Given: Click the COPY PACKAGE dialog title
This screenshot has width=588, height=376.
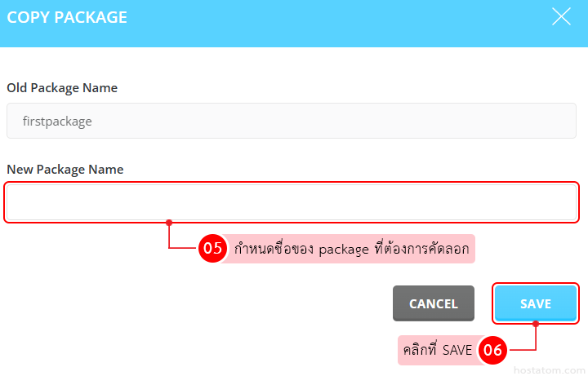Looking at the screenshot, I should tap(67, 17).
